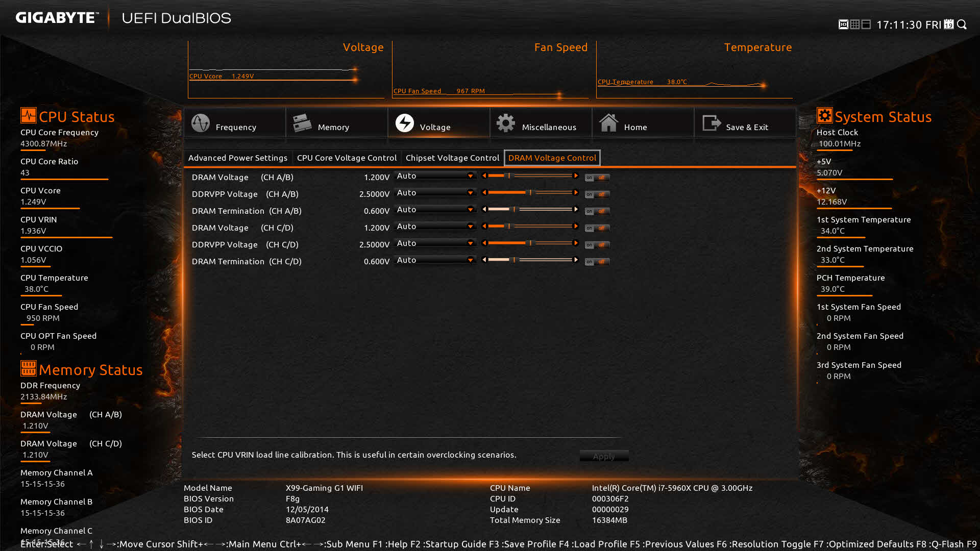Click the Save & Exit door icon
Screen dimensions: 980x551
pos(711,123)
